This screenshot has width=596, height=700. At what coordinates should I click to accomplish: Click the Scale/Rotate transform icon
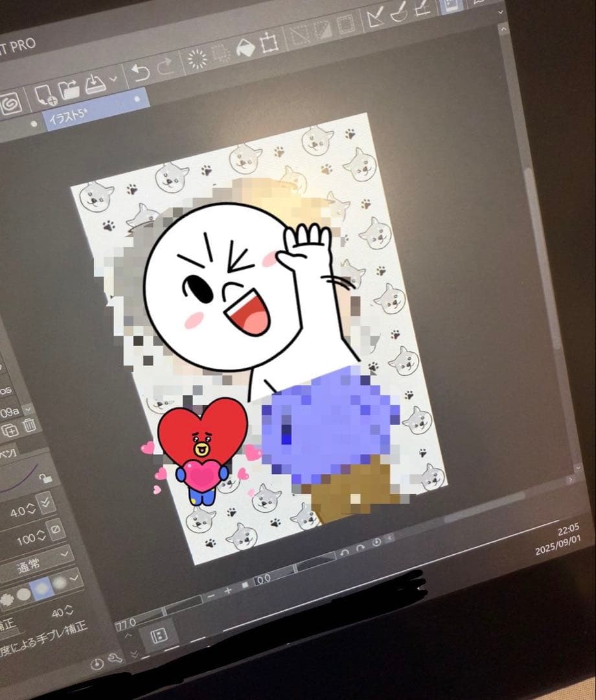pyautogui.click(x=267, y=44)
